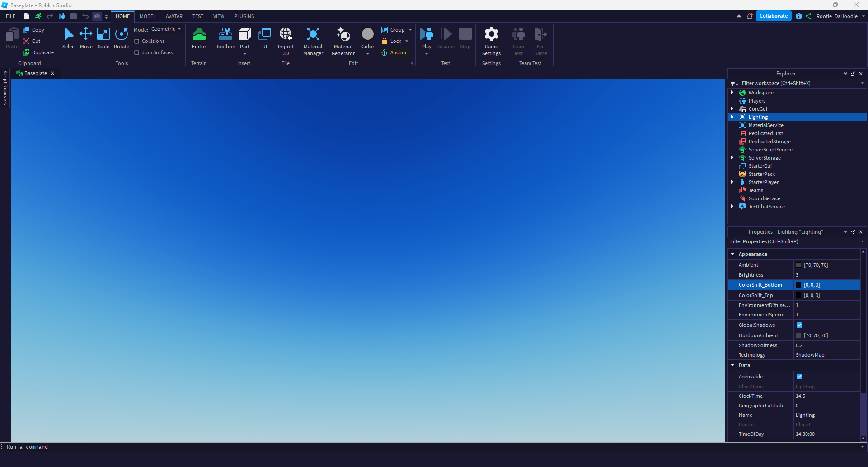The height and width of the screenshot is (467, 868).
Task: Click the Collaborate button
Action: pos(774,16)
